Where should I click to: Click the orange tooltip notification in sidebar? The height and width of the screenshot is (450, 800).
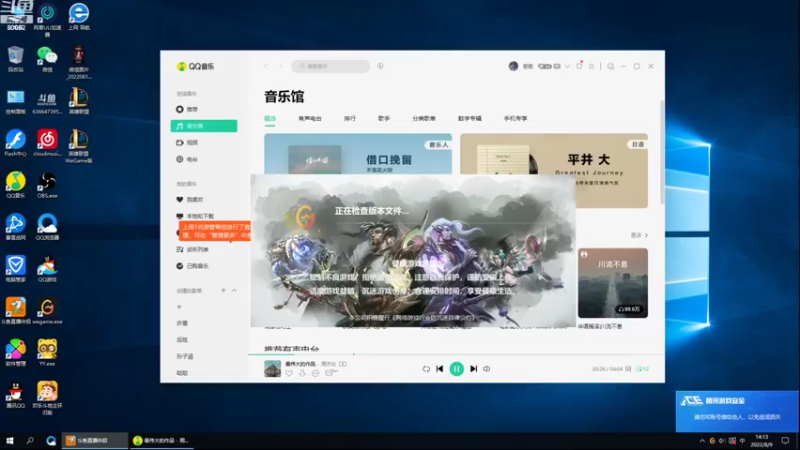coord(215,231)
